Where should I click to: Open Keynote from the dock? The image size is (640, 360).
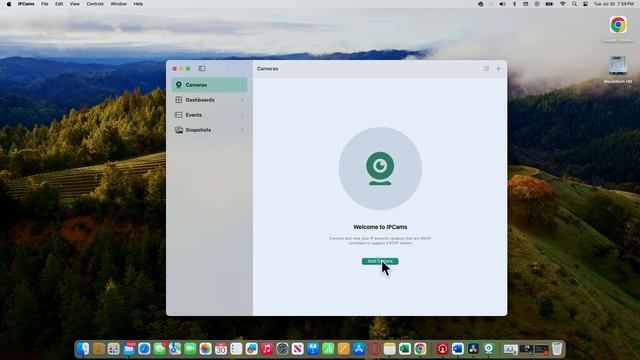[x=313, y=349]
